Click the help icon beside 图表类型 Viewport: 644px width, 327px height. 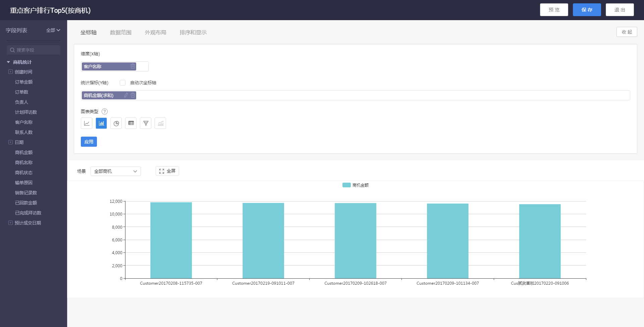tap(105, 111)
